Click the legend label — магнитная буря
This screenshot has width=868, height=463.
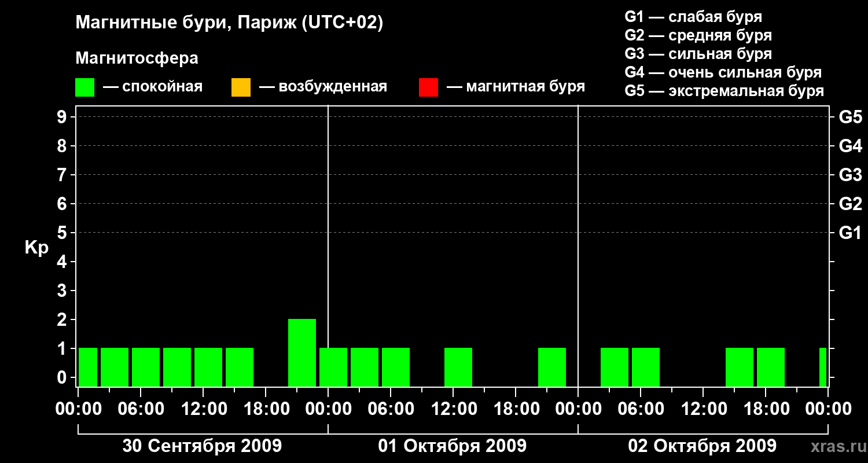(516, 87)
